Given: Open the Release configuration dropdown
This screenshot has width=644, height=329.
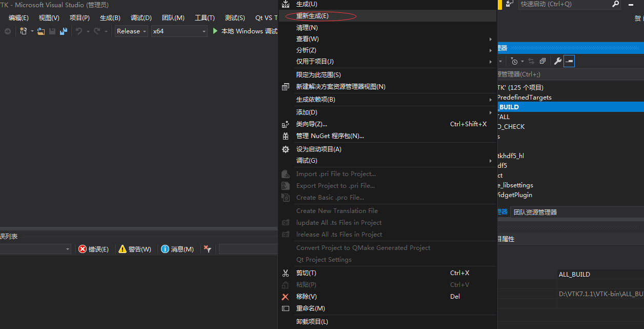Looking at the screenshot, I should coord(131,31).
